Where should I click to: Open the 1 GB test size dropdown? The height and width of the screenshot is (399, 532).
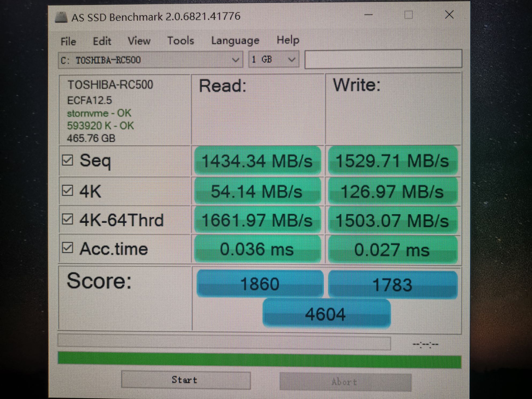point(274,60)
